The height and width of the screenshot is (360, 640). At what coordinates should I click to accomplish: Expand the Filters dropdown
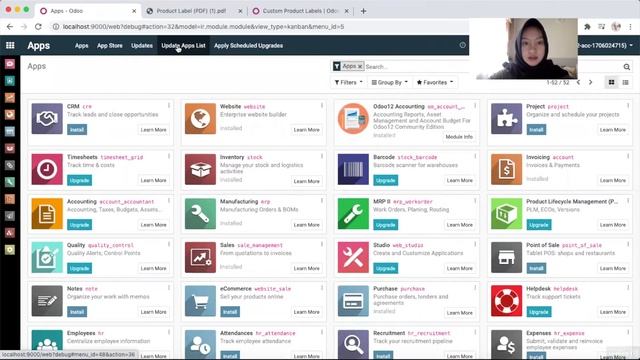349,82
